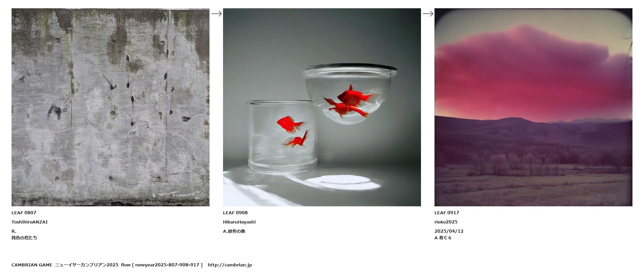
Task: Click the flow newyear2025-807-908-917 text
Action: (x=162, y=265)
